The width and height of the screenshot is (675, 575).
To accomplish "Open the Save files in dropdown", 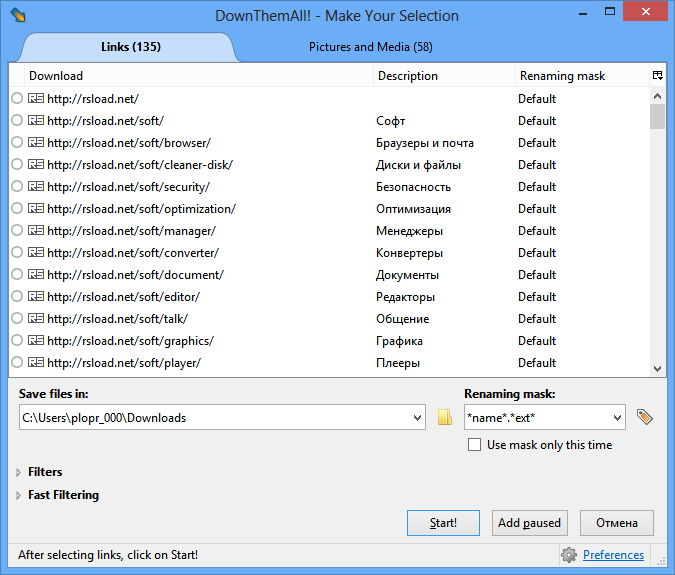I will click(416, 417).
